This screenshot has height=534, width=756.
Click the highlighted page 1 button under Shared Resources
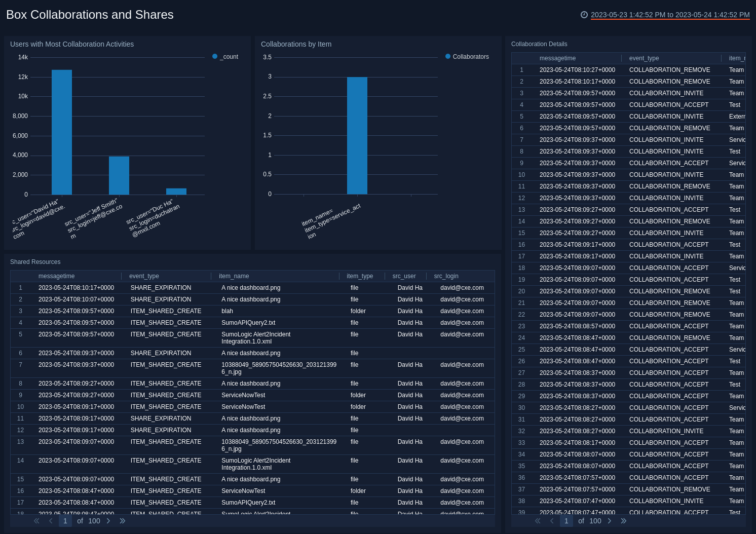(x=65, y=521)
